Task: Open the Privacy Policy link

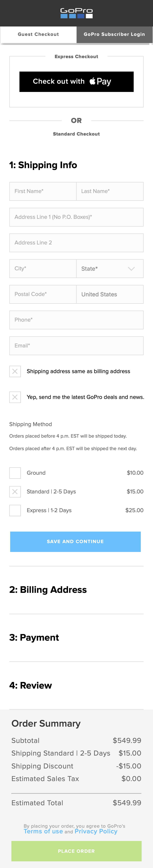Action: pyautogui.click(x=96, y=832)
